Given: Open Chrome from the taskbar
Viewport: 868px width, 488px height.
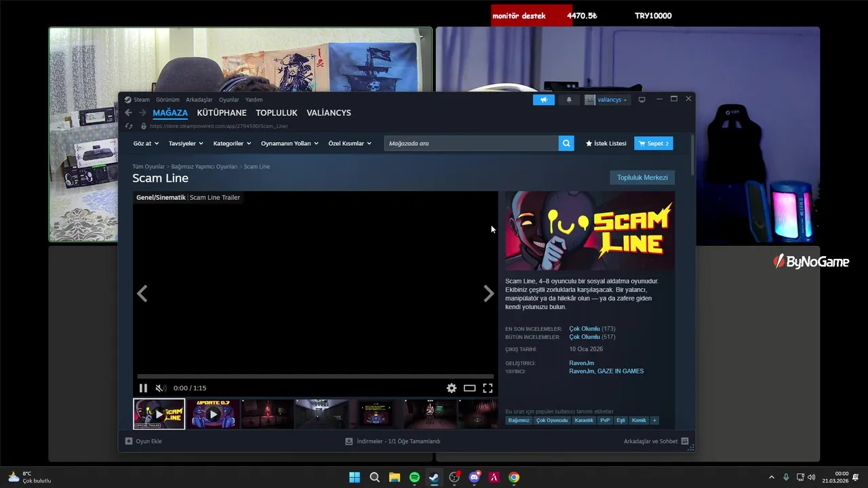Looking at the screenshot, I should pyautogui.click(x=514, y=477).
